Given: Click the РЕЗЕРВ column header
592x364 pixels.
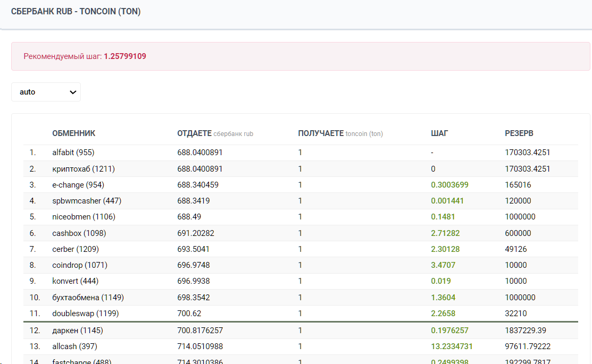Looking at the screenshot, I should click(x=519, y=133).
